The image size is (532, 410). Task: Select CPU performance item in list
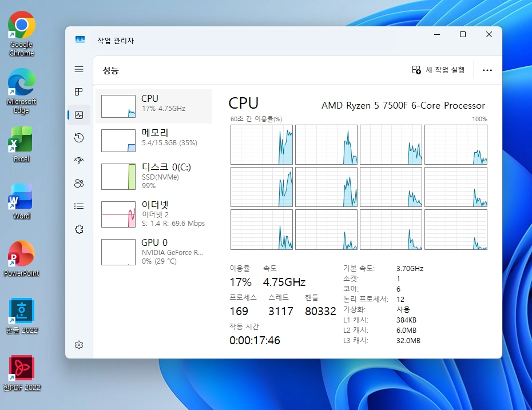[154, 106]
